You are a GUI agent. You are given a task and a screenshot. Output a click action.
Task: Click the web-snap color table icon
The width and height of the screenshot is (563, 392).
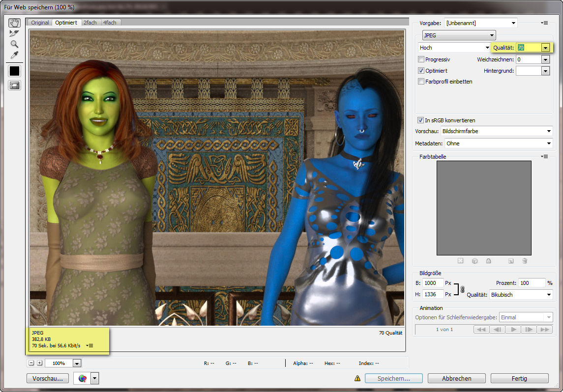click(x=460, y=261)
